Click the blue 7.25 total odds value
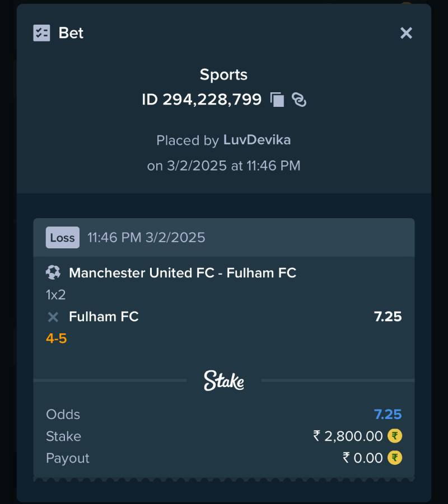The height and width of the screenshot is (504, 448). (388, 414)
